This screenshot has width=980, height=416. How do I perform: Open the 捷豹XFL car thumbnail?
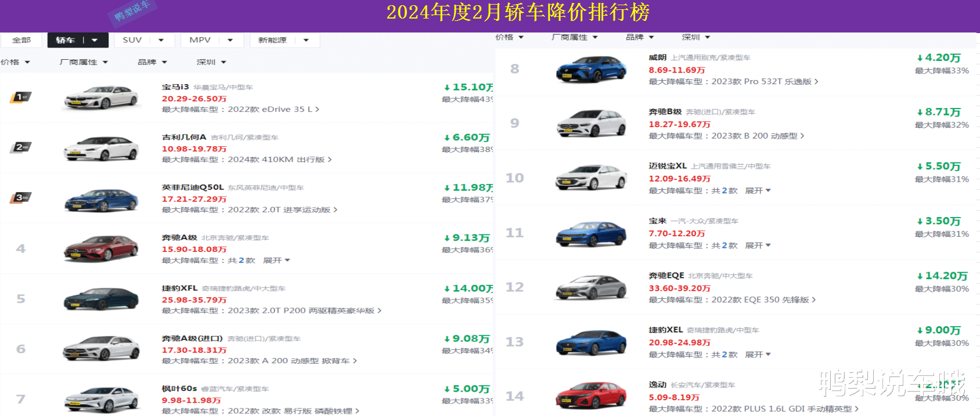click(102, 299)
